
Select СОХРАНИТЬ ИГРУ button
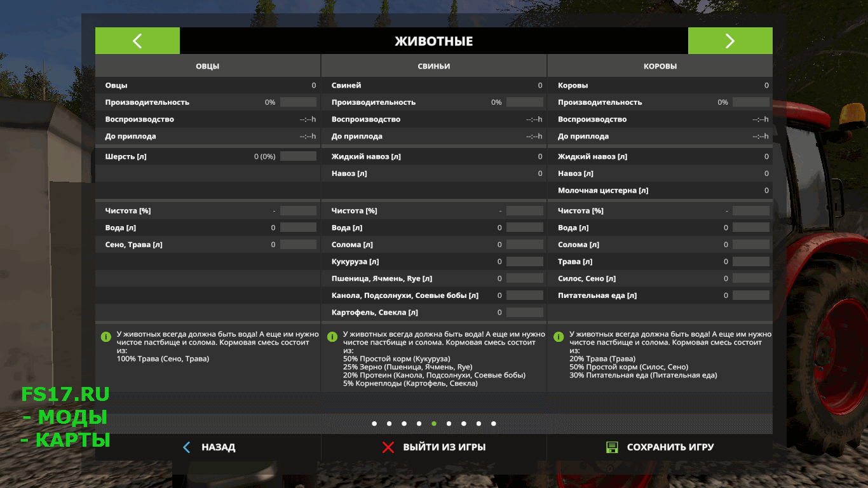click(x=660, y=447)
